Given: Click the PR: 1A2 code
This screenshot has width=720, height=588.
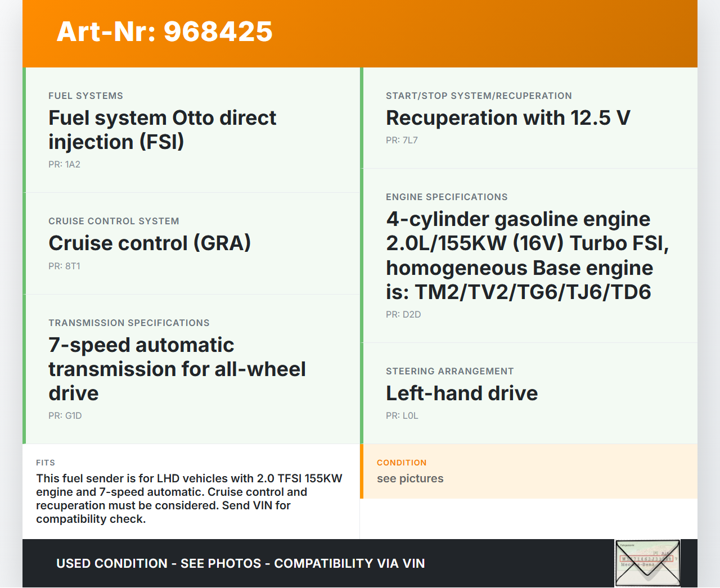Looking at the screenshot, I should (x=64, y=164).
